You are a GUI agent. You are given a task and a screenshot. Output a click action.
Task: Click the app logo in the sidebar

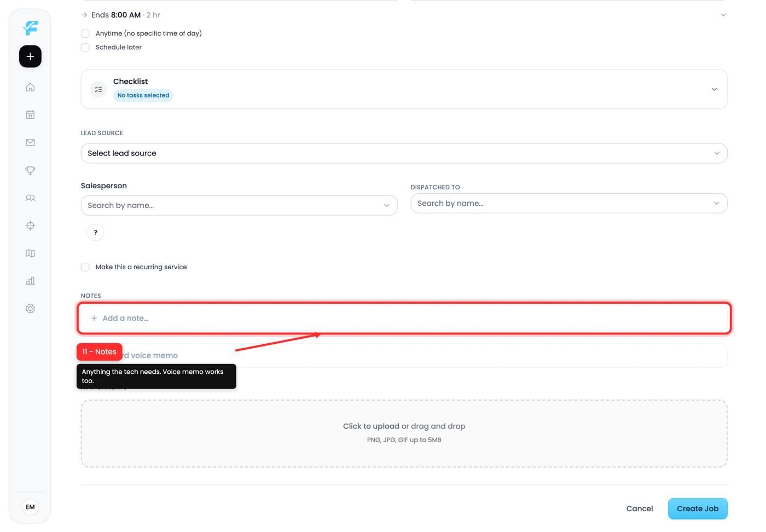click(x=31, y=28)
